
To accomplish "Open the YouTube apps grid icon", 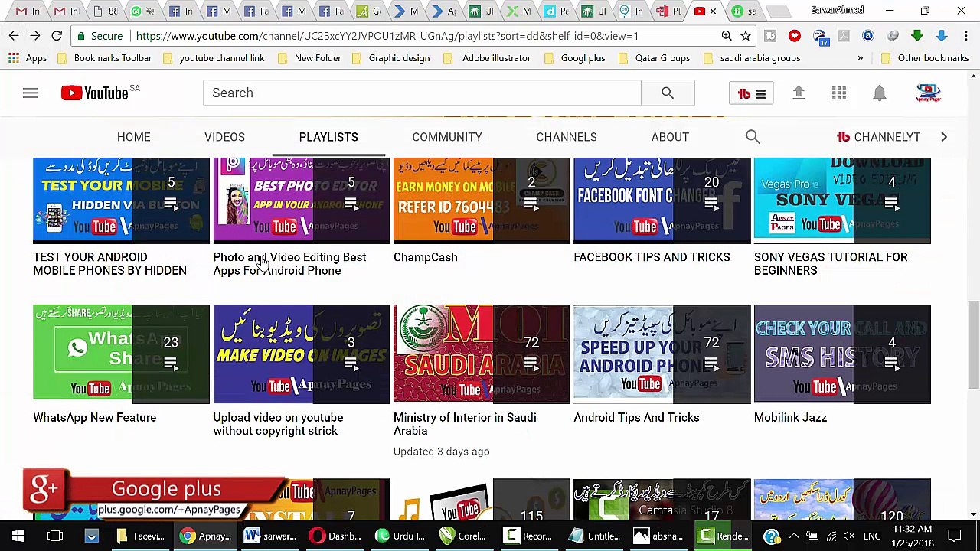I will pos(839,93).
